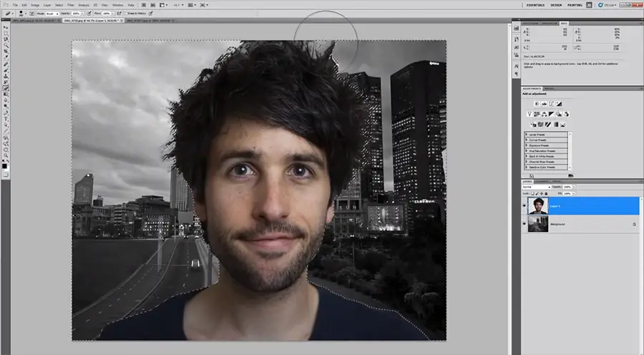Show more workspaces with double-arrow button
This screenshot has height=355, width=644.
pos(589,5)
